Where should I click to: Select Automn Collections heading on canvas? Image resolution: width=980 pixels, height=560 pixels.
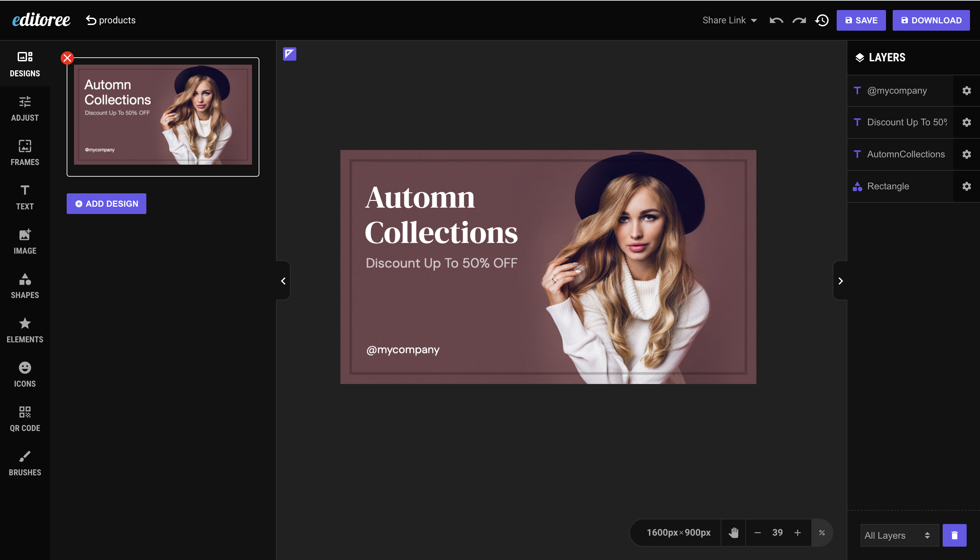click(441, 215)
